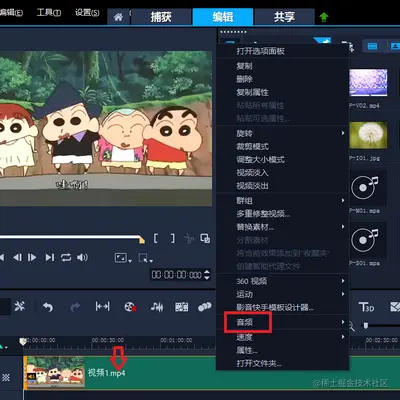
Task: Select the P-I01.jpg dandelion thumbnail
Action: [368, 135]
